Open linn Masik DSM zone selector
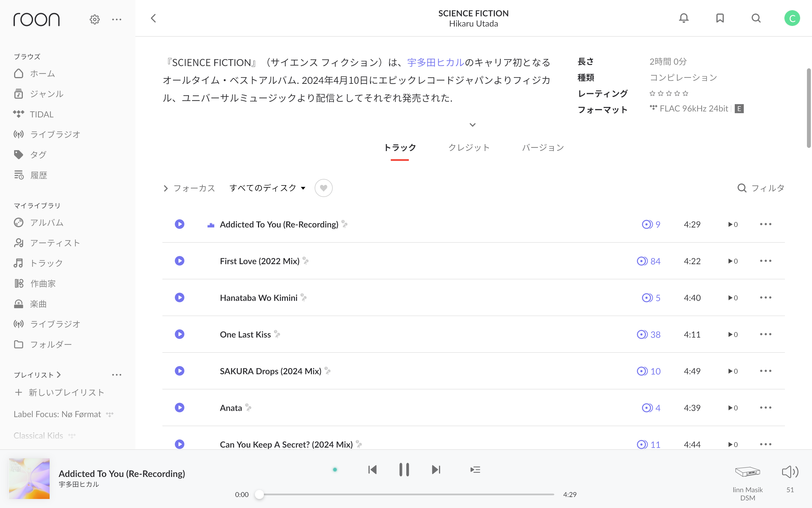Image resolution: width=812 pixels, height=508 pixels. tap(747, 483)
